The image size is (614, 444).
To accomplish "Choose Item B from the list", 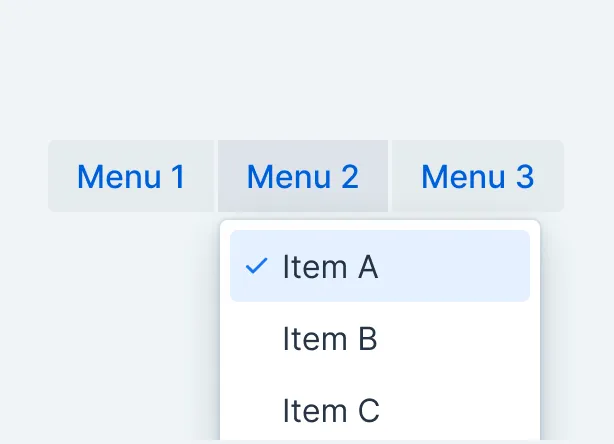I will (x=330, y=339).
